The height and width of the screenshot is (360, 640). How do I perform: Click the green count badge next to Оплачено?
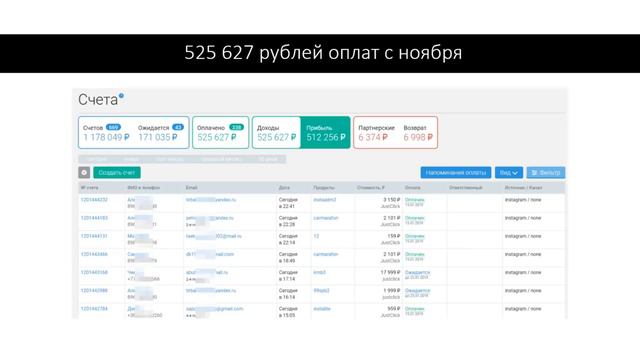click(x=236, y=127)
